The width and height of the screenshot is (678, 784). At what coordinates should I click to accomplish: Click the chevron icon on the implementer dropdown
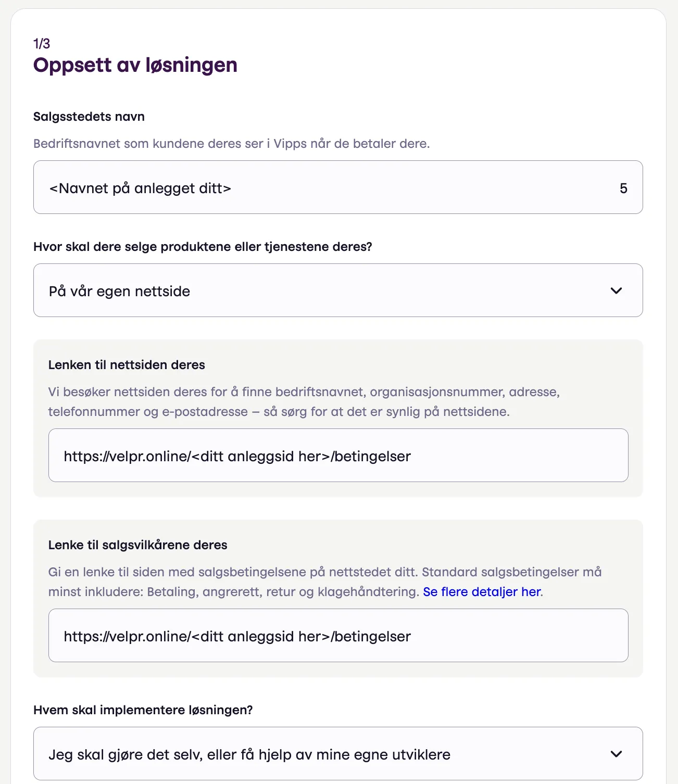coord(618,754)
